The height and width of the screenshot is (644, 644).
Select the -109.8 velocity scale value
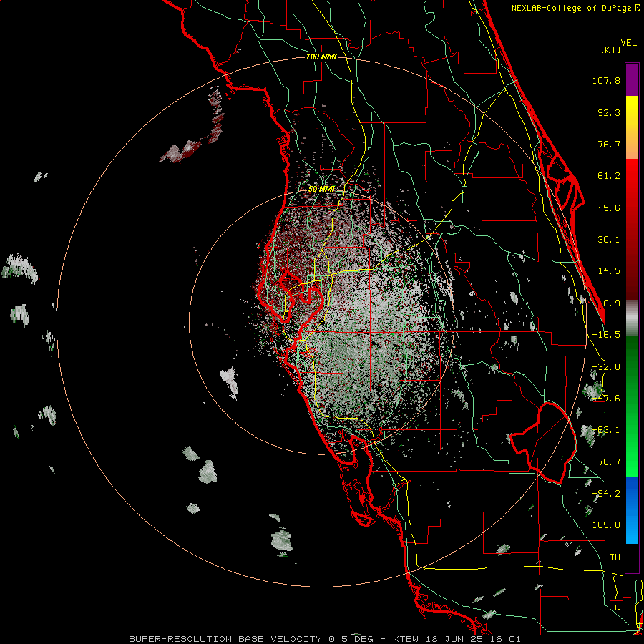[603, 525]
